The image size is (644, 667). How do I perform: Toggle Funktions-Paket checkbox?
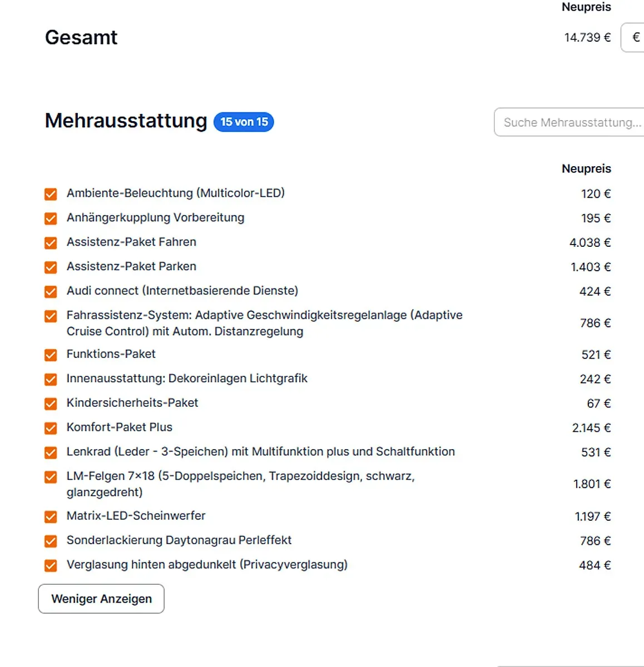coord(51,355)
